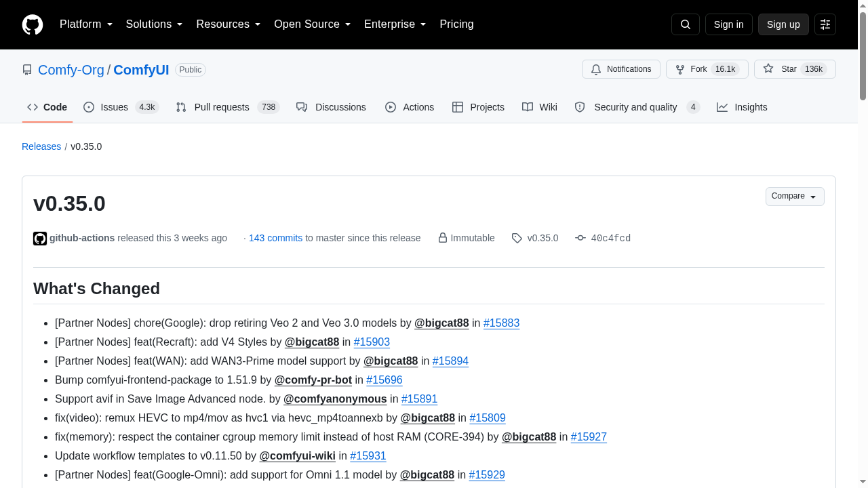Screen dimensions: 868x488
Task: Open the Pricing link
Action: coord(456,24)
